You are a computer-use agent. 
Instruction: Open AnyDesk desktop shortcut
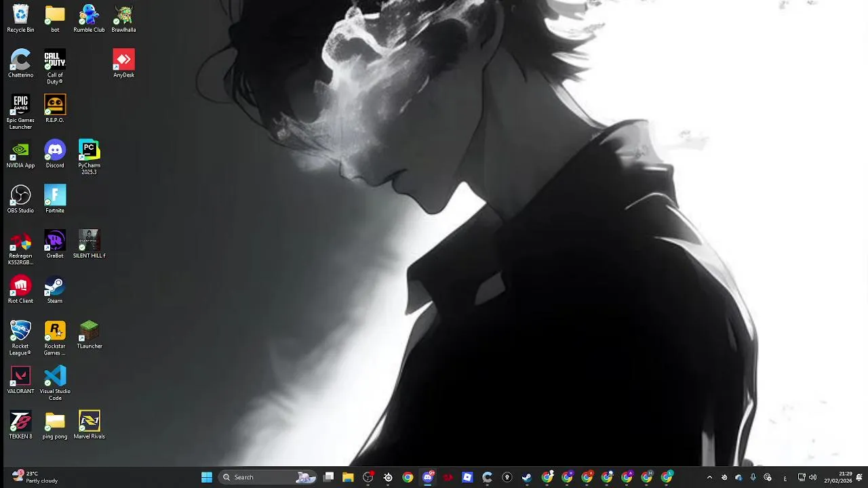point(123,64)
